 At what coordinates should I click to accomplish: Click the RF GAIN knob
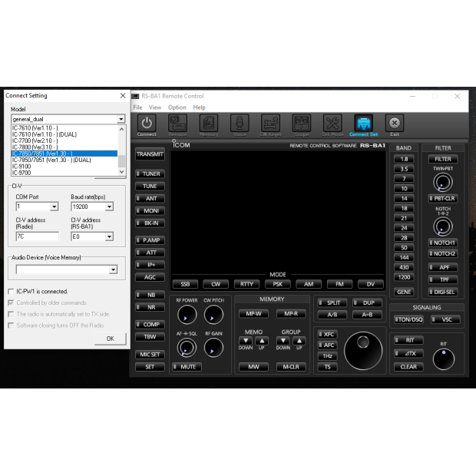213,348
